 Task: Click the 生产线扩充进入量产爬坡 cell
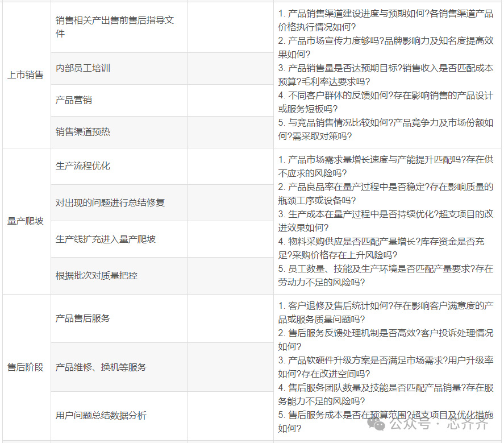[x=106, y=239]
